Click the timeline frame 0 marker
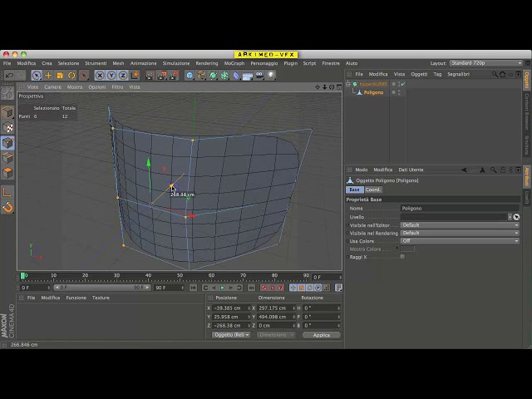Image resolution: width=532 pixels, height=399 pixels. pos(23,276)
